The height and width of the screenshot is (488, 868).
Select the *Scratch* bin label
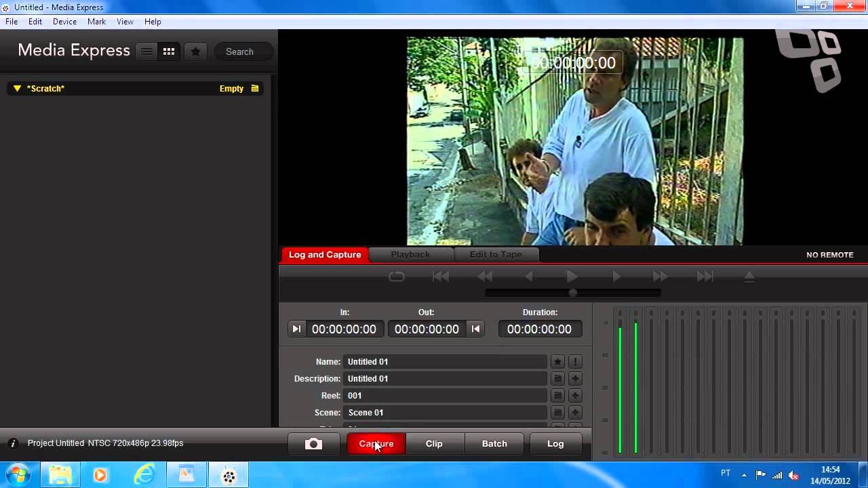tap(45, 88)
